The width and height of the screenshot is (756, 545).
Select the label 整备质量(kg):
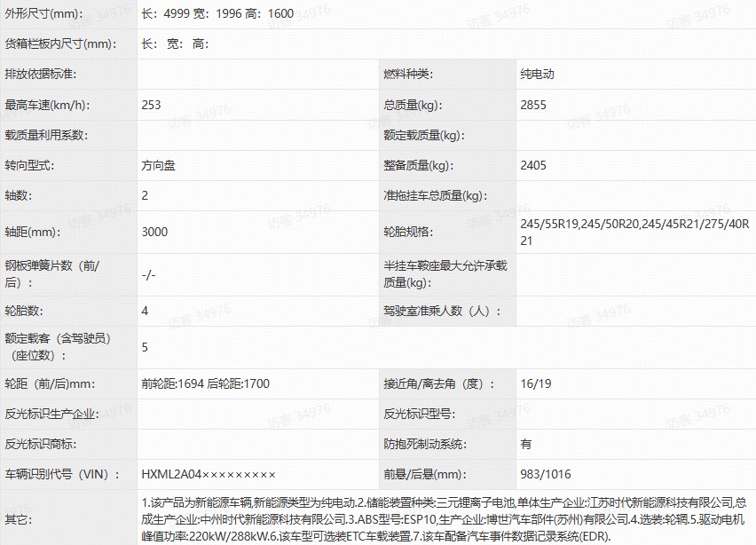pyautogui.click(x=419, y=165)
